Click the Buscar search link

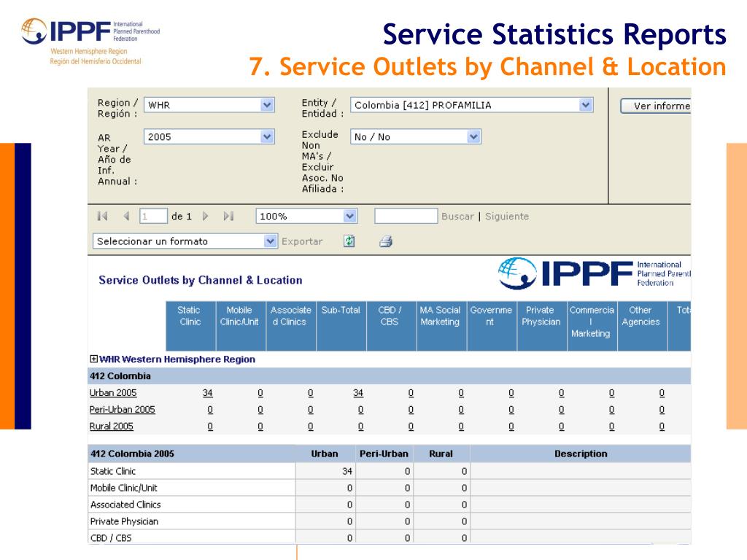tap(457, 216)
